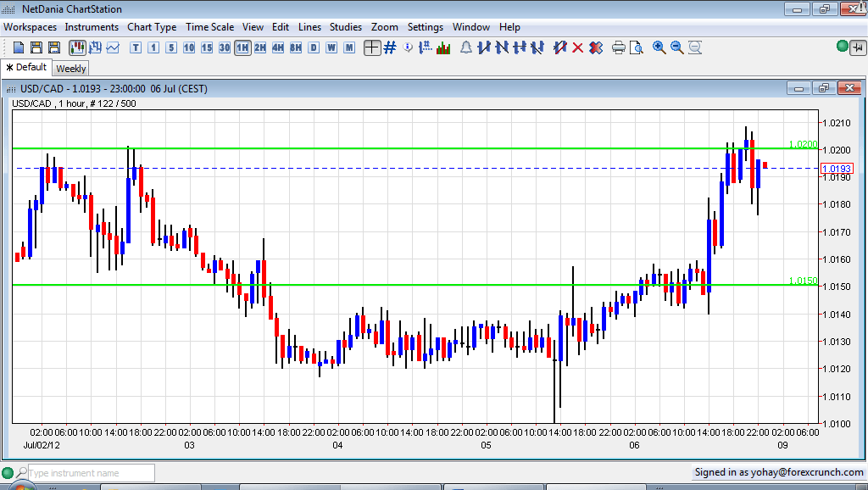Image resolution: width=868 pixels, height=490 pixels.
Task: Zoom out with the minus magnifier
Action: [x=676, y=47]
